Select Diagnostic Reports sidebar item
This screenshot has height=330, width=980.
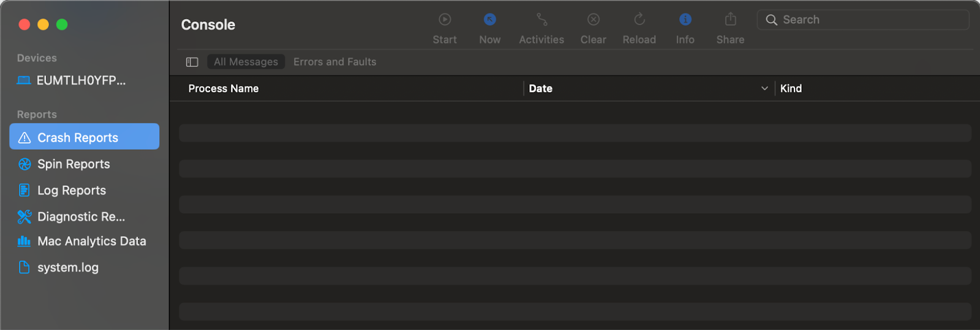pos(81,217)
